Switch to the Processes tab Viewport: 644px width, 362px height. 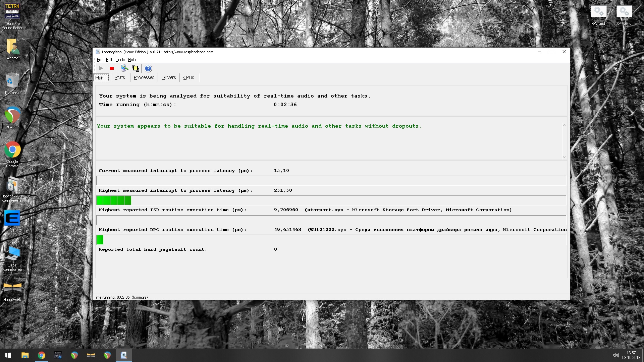144,77
